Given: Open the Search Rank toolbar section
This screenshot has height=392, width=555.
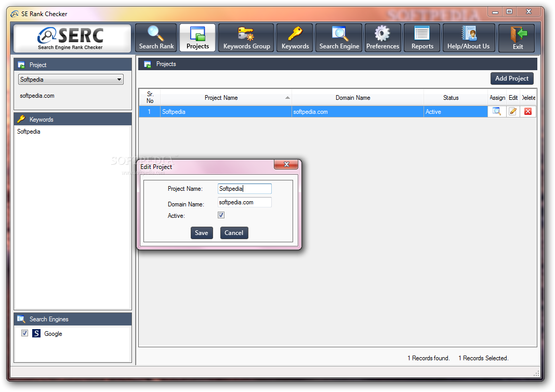Looking at the screenshot, I should (x=156, y=38).
